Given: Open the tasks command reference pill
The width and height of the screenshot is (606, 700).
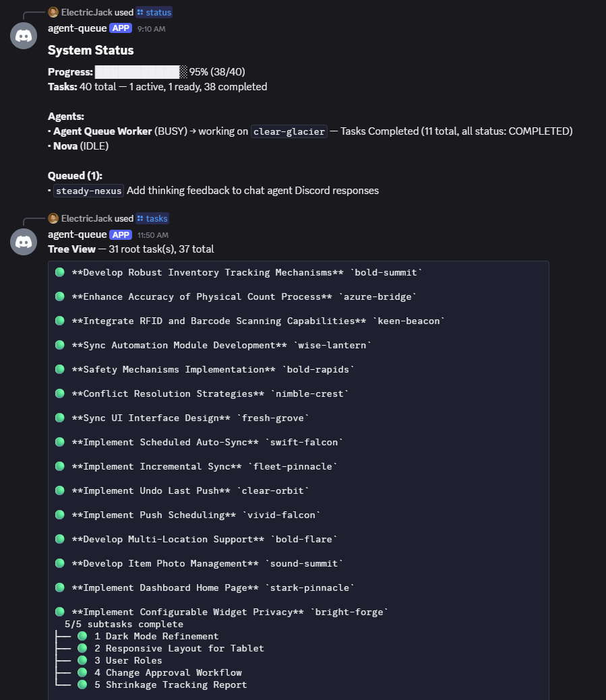Looking at the screenshot, I should (x=152, y=218).
